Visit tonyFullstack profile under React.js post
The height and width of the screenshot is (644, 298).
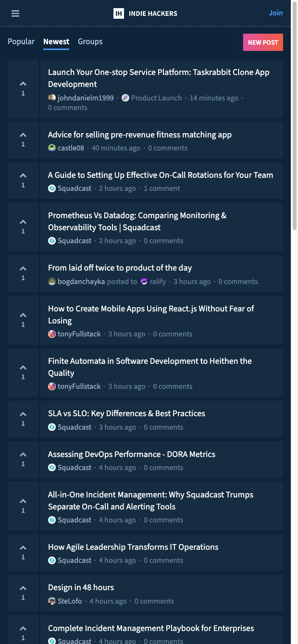(x=79, y=334)
